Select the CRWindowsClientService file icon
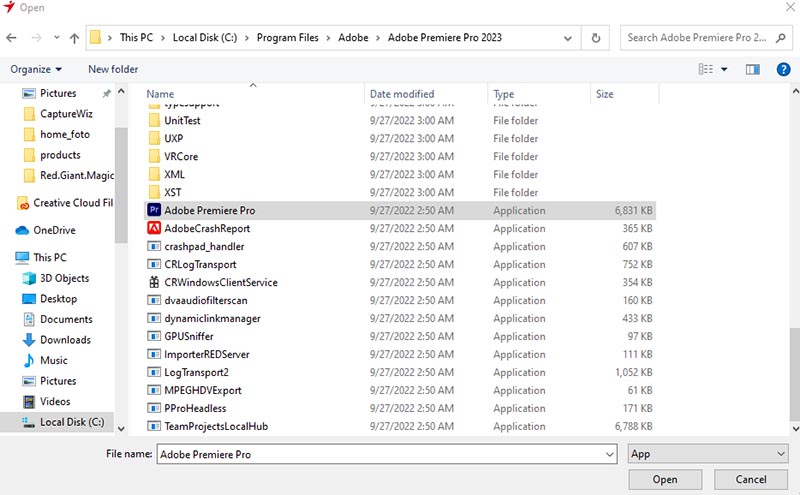The image size is (800, 495). 154,282
